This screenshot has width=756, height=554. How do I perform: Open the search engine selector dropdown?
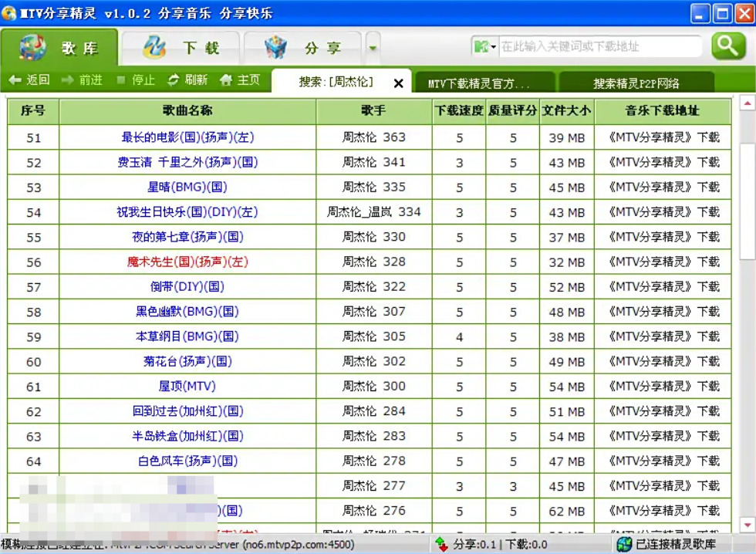(x=485, y=47)
